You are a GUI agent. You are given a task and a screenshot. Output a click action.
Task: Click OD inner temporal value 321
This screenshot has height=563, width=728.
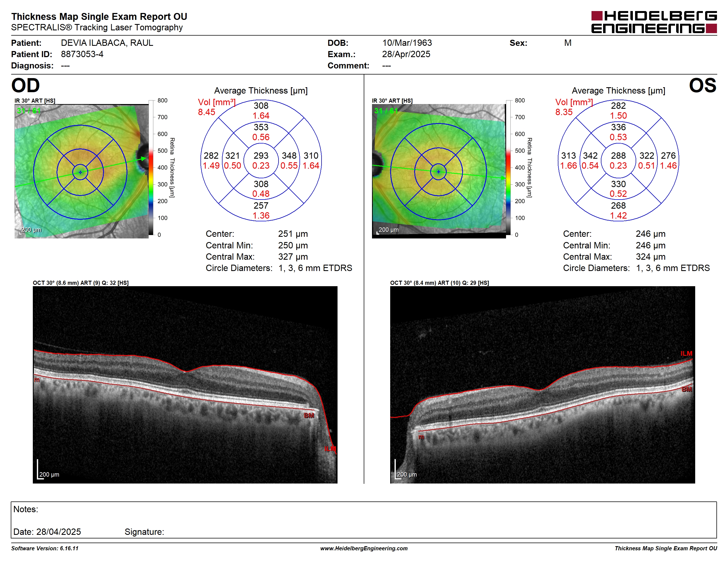(233, 155)
